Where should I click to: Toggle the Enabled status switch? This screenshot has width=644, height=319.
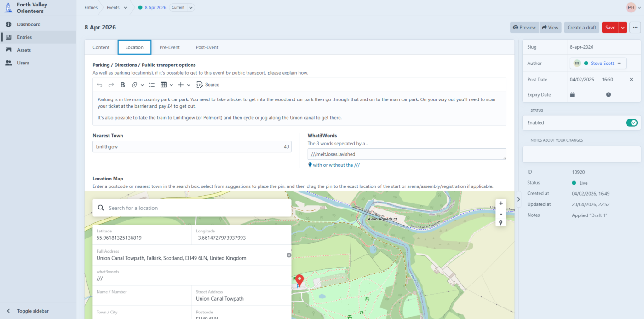pos(632,123)
